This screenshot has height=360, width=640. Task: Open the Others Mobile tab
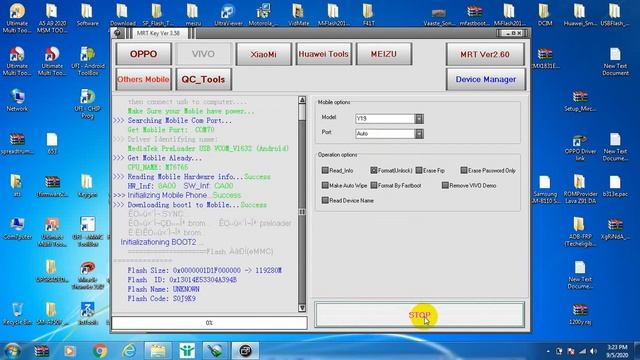(143, 79)
